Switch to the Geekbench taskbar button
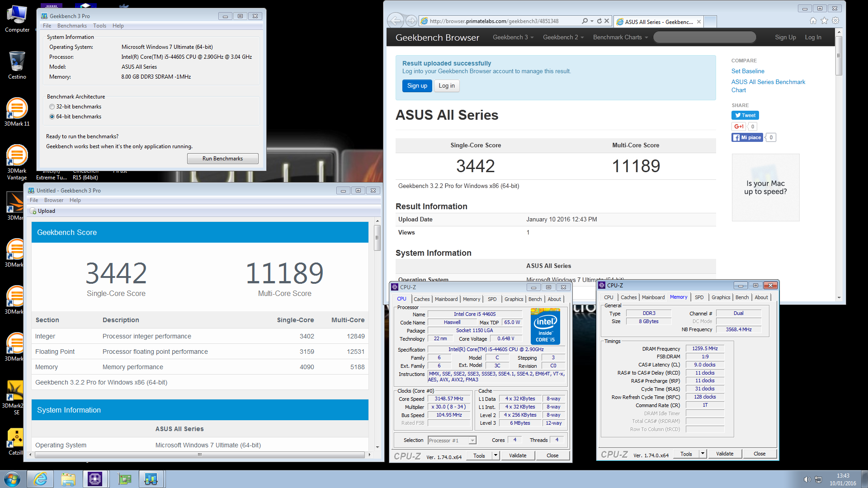868x488 pixels. (x=151, y=479)
